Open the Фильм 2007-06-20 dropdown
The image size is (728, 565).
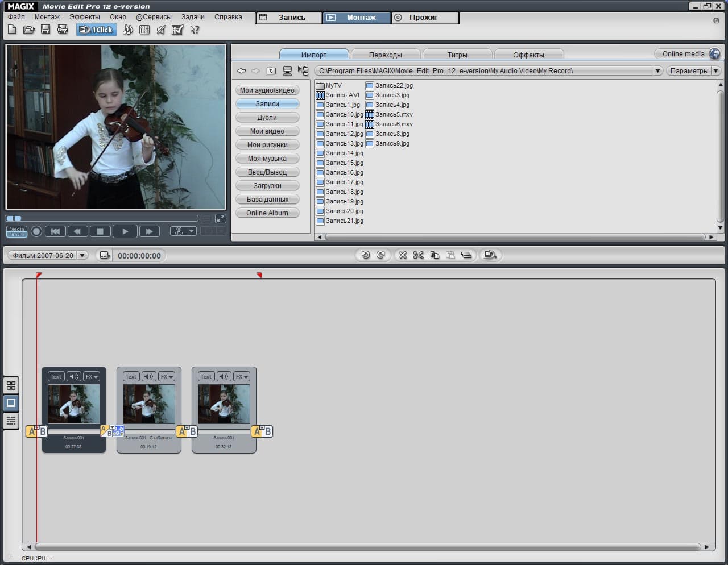82,256
